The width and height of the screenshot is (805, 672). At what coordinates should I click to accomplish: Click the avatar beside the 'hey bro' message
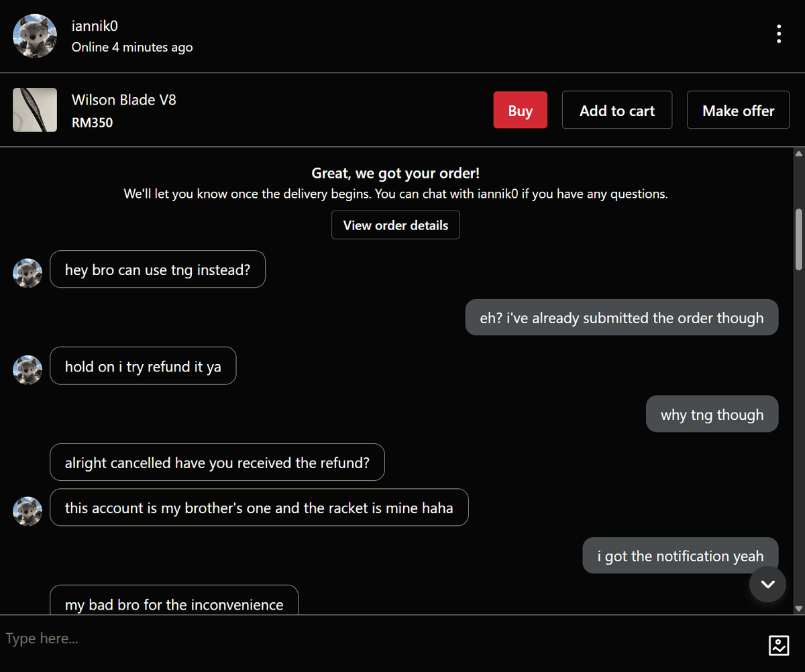click(x=27, y=273)
